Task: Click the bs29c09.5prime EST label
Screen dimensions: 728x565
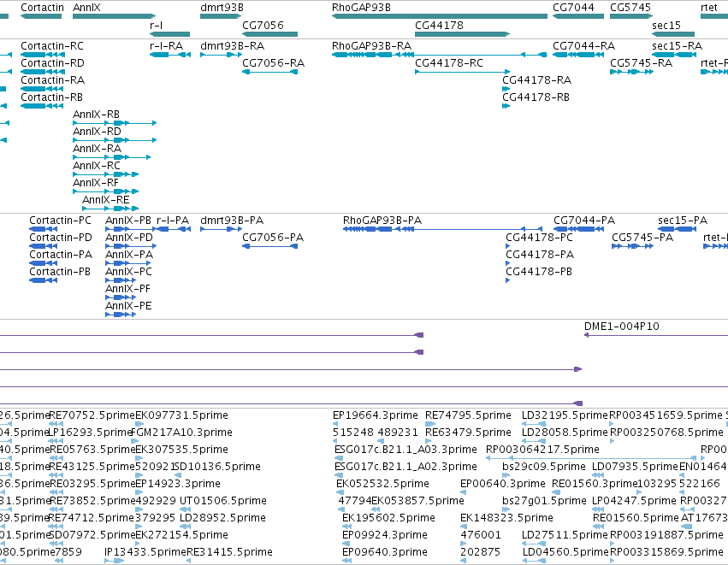Action: coord(544,467)
